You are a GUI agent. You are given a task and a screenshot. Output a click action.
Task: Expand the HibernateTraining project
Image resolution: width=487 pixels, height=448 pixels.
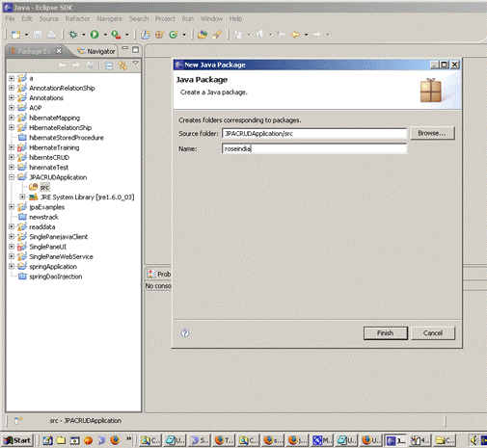click(x=12, y=147)
